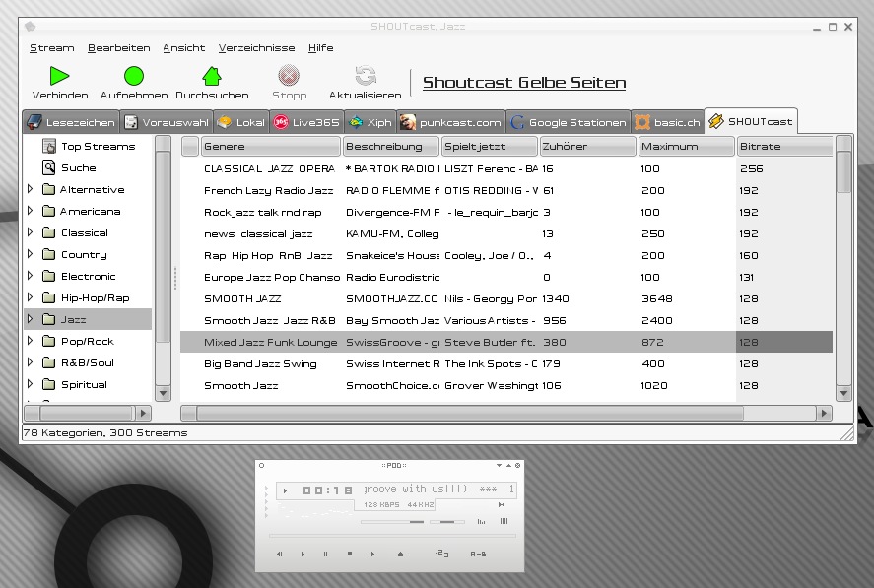Image resolution: width=874 pixels, height=588 pixels.
Task: Expand the Electronic category in the tree
Action: (31, 276)
